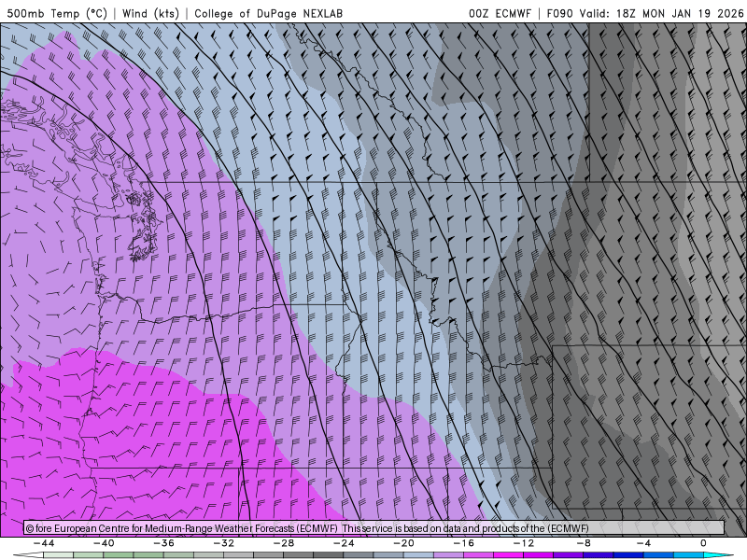Click the '-12' color scale label
747x560 pixels.
(x=524, y=543)
